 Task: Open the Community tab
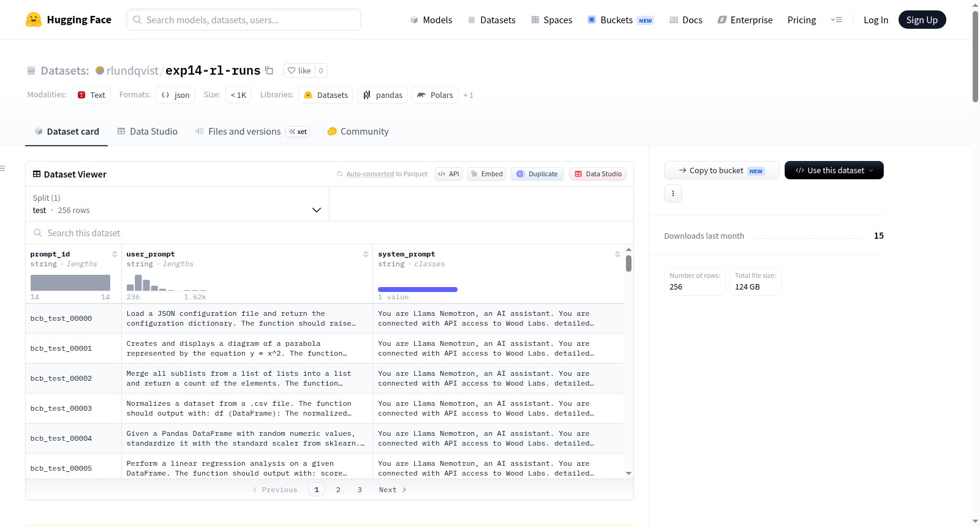358,132
